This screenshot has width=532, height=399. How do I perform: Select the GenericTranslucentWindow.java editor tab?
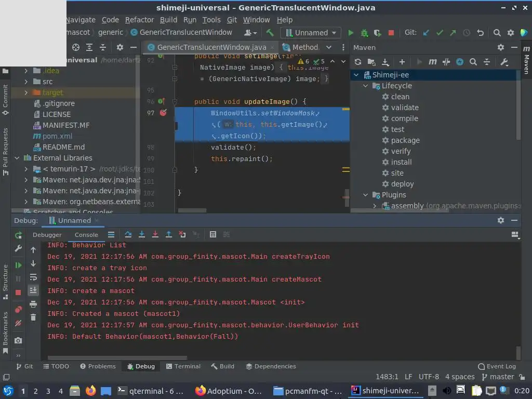[x=211, y=47]
